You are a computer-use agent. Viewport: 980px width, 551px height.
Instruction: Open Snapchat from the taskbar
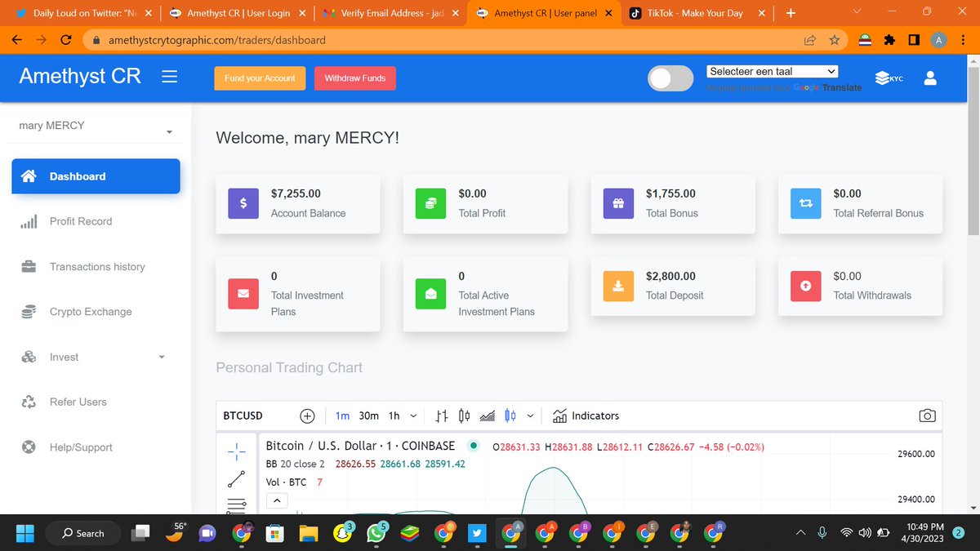click(x=342, y=533)
